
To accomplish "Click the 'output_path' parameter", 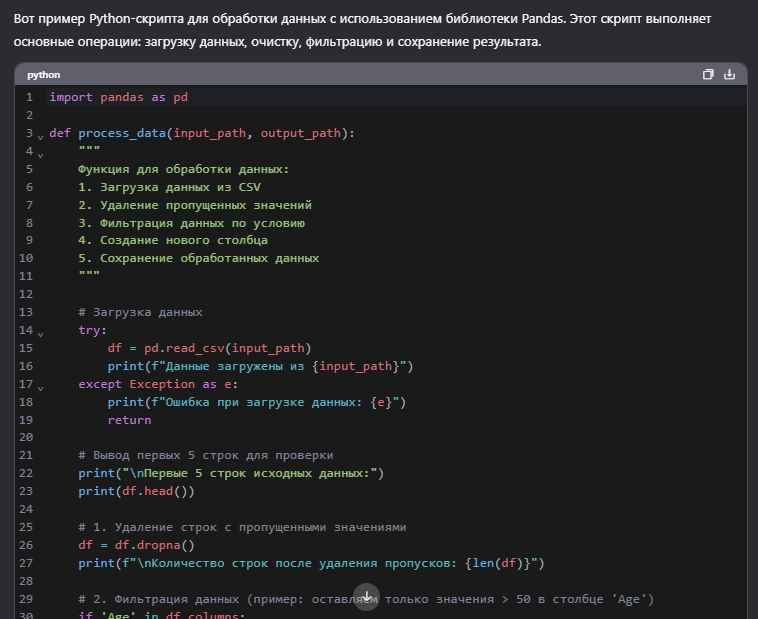I will pos(301,133).
